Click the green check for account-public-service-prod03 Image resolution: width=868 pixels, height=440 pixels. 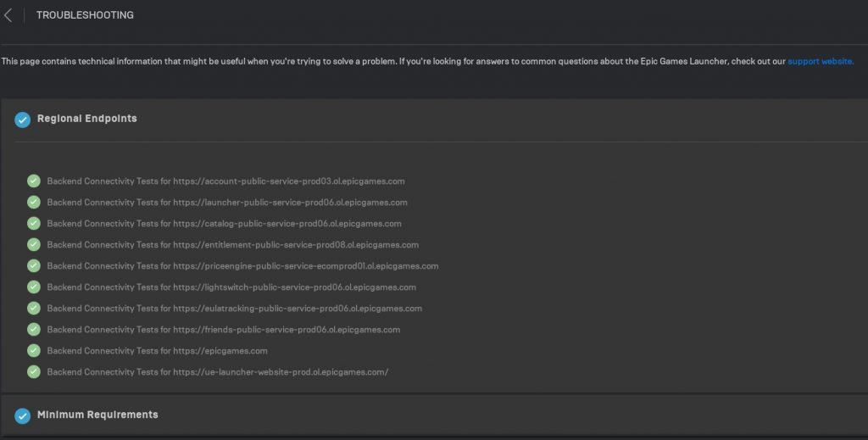34,181
